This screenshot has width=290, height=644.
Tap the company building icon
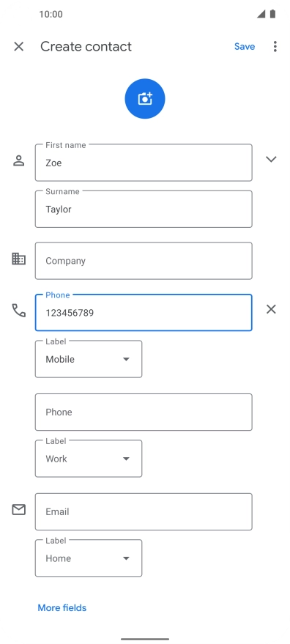pos(18,259)
